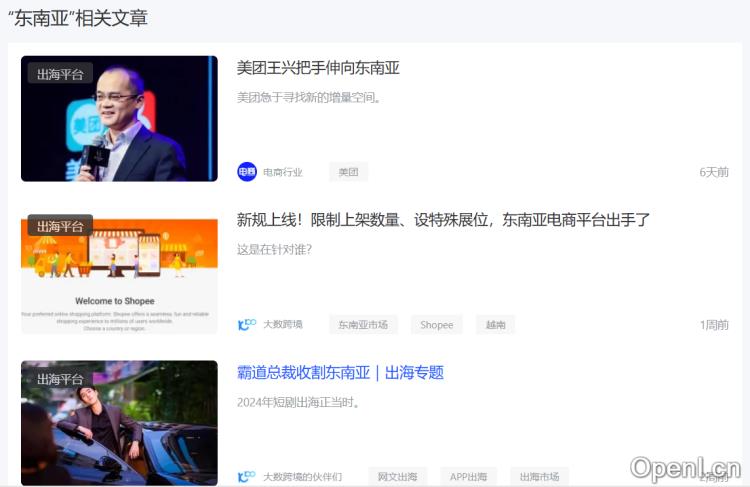The height and width of the screenshot is (487, 750).
Task: Click the 6天前 timestamp
Action: [x=714, y=172]
